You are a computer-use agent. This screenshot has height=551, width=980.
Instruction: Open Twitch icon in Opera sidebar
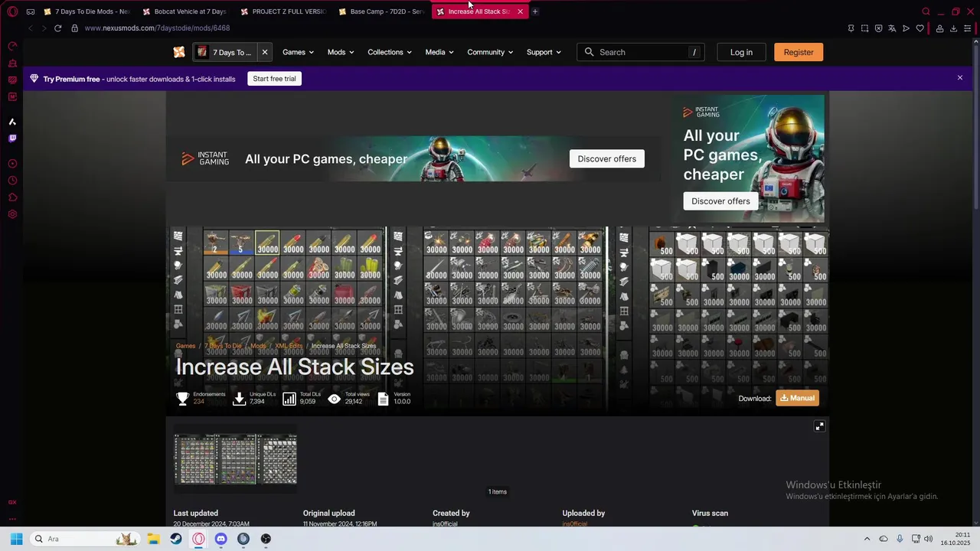[x=12, y=139]
